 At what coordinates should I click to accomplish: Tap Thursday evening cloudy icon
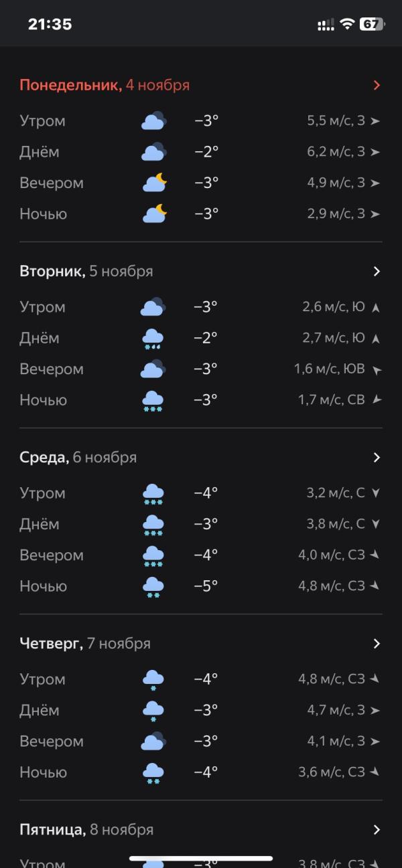click(153, 742)
